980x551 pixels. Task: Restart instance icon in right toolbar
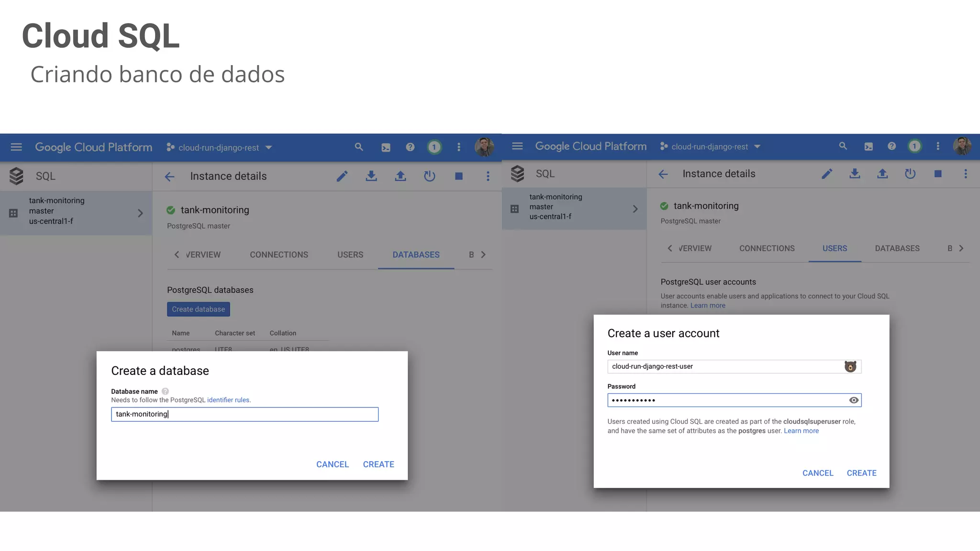(910, 174)
